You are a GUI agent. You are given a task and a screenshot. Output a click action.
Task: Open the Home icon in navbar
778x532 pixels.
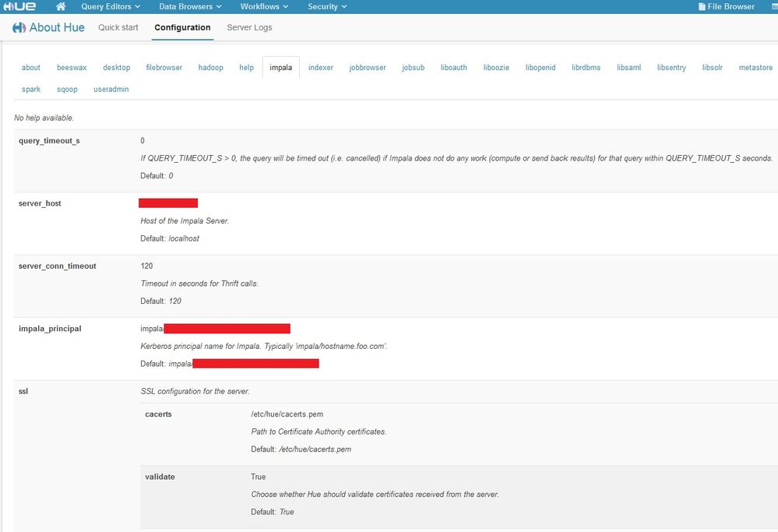(61, 6)
